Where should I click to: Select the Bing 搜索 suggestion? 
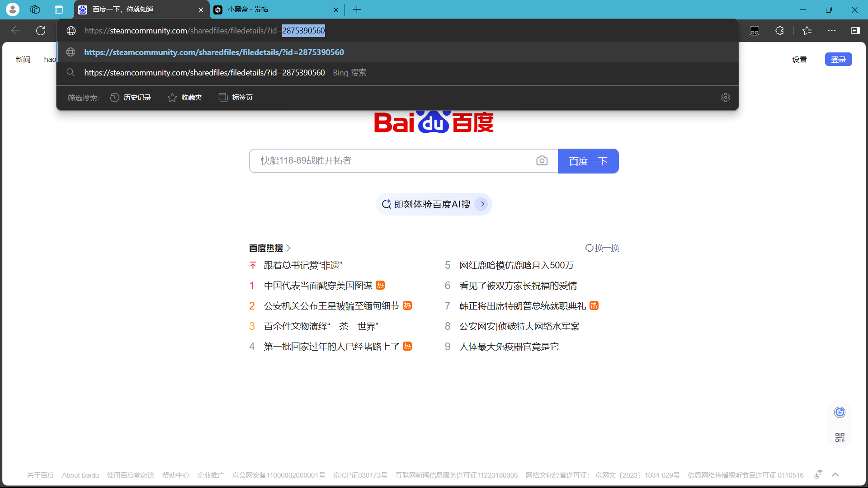pyautogui.click(x=398, y=72)
